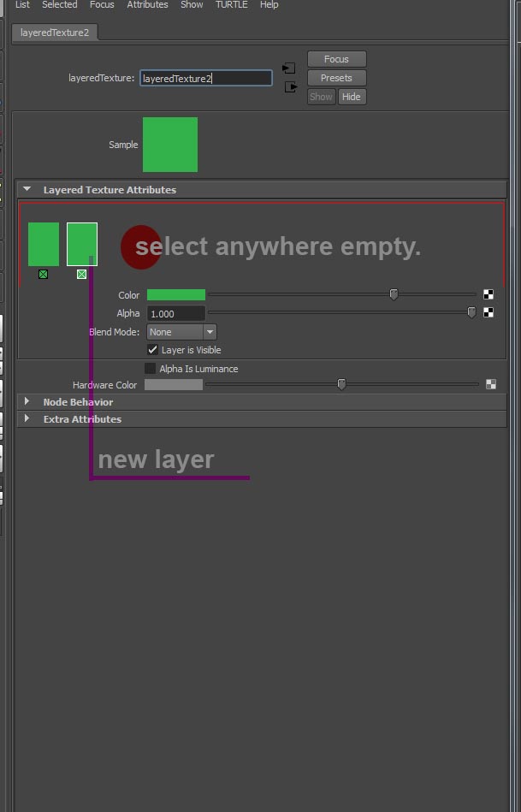Adjust the Color slider handle
The width and height of the screenshot is (521, 812).
(394, 294)
